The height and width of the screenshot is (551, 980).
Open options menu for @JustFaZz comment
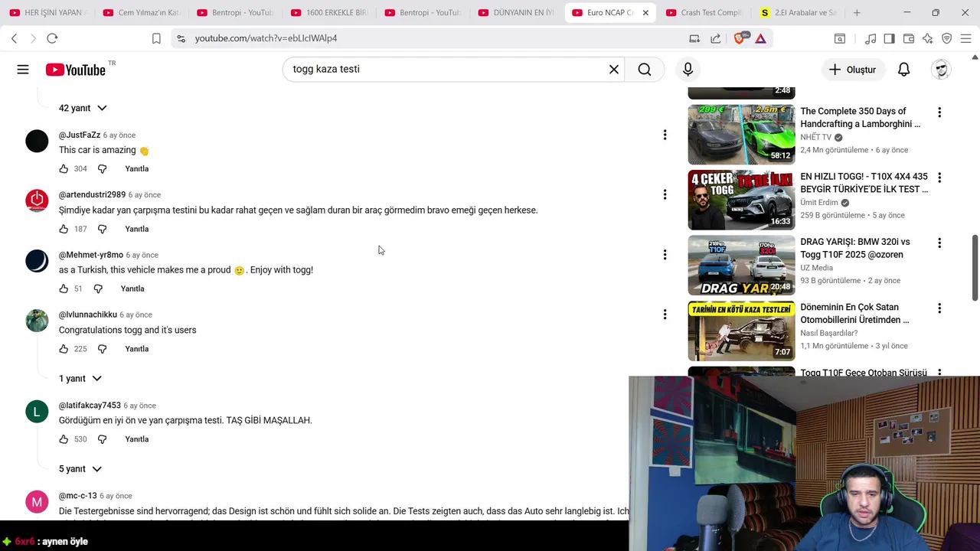click(665, 135)
